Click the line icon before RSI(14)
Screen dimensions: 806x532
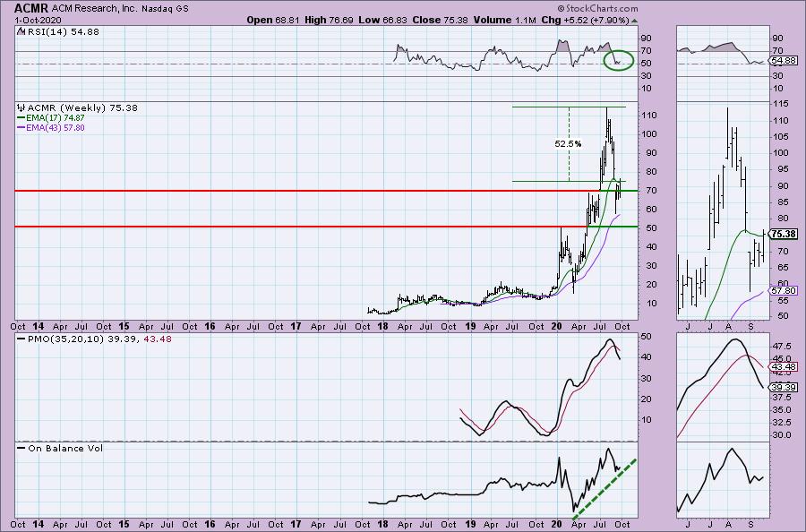point(21,30)
